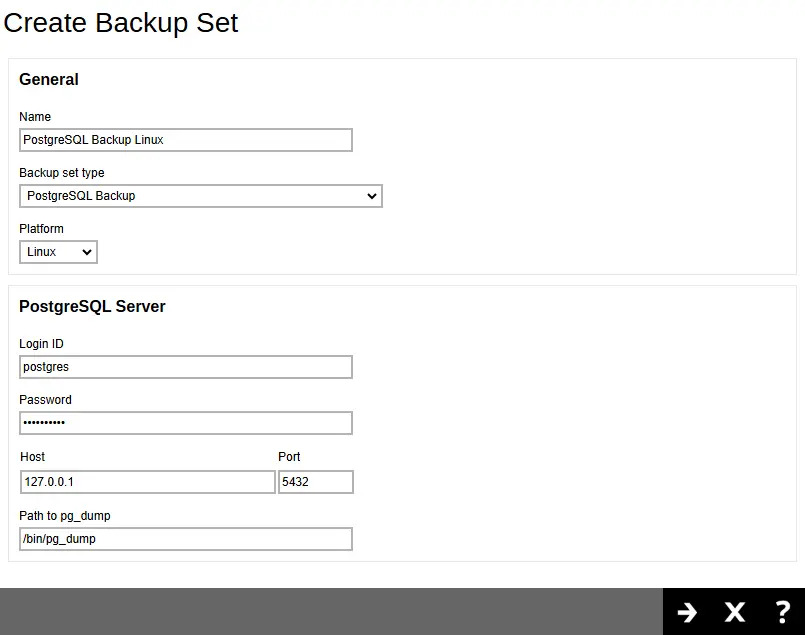Image resolution: width=805 pixels, height=635 pixels.
Task: Edit the Host address field
Action: [x=148, y=482]
